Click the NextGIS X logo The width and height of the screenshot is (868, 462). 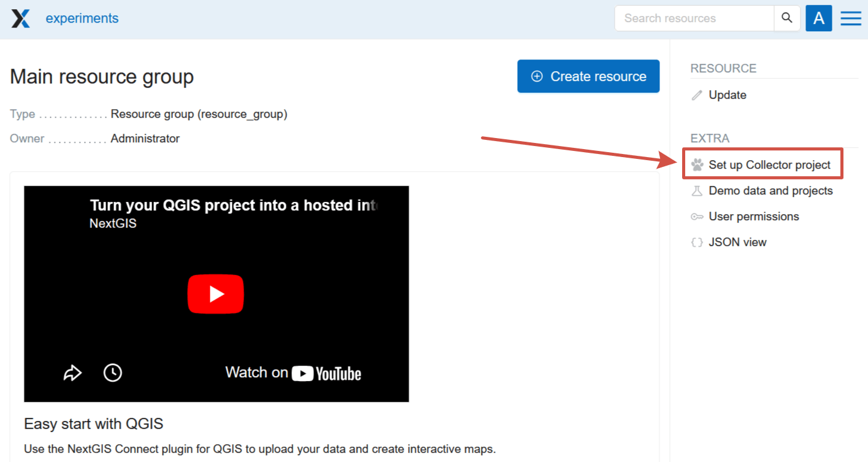pyautogui.click(x=20, y=18)
